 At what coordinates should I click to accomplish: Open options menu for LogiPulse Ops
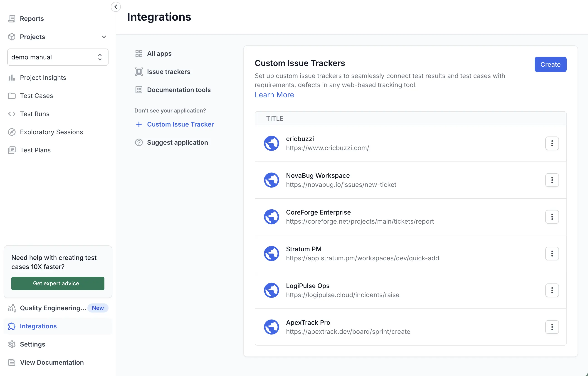[x=552, y=290]
